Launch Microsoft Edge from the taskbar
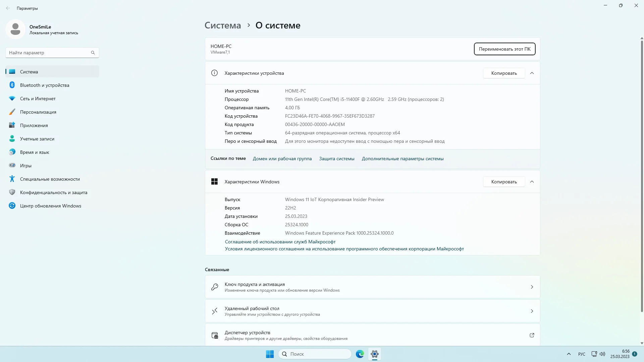This screenshot has height=362, width=644. pos(360,354)
